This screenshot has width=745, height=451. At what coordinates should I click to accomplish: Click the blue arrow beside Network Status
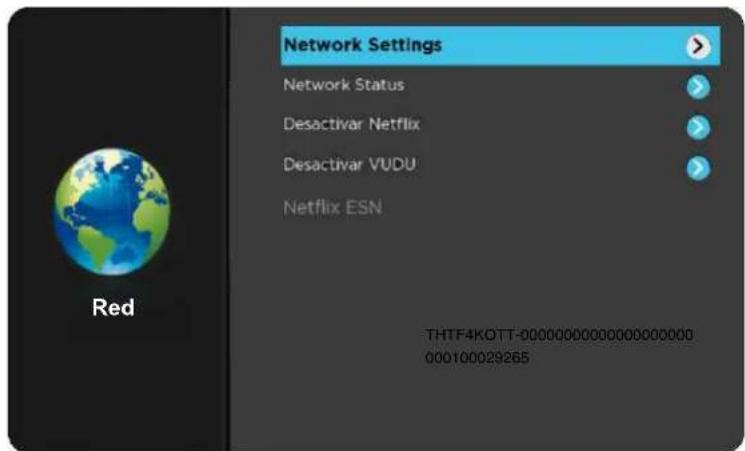(699, 87)
